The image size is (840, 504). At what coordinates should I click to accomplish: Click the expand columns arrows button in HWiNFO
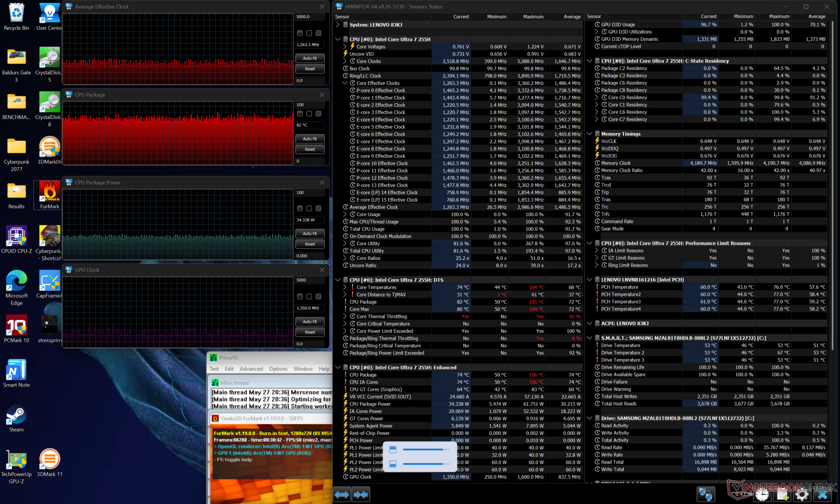tap(342, 494)
